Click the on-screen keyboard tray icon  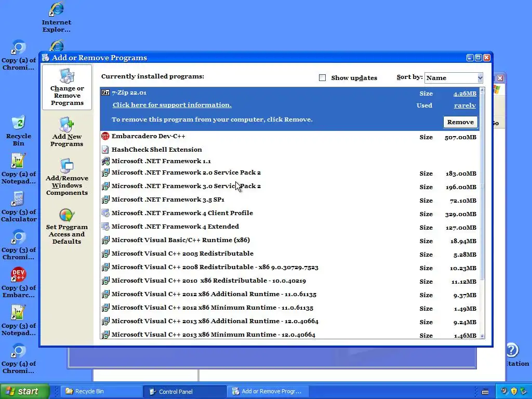coord(485,392)
